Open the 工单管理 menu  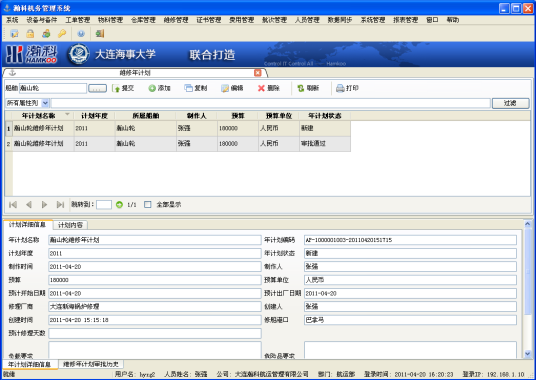click(x=78, y=20)
